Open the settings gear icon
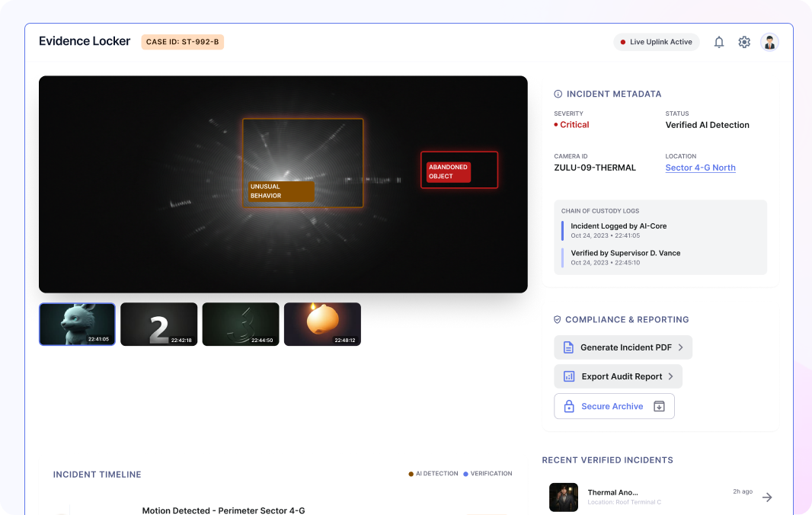 coord(744,42)
